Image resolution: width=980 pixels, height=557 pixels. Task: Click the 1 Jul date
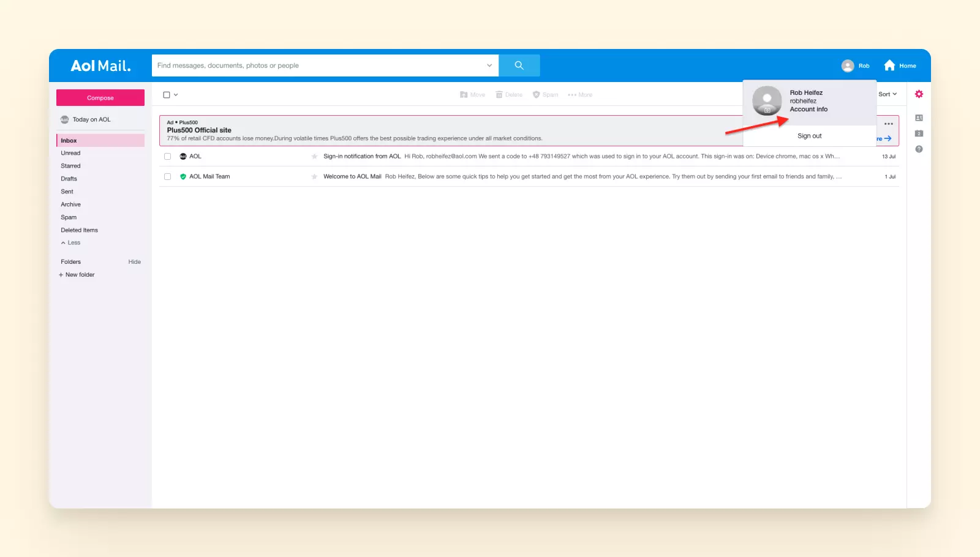[x=890, y=177]
